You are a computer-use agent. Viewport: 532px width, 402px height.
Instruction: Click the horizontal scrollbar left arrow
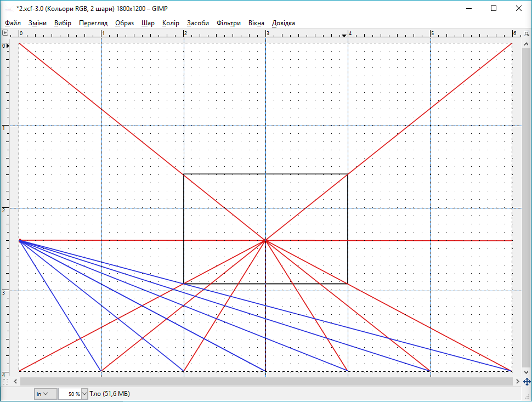[x=15, y=382]
